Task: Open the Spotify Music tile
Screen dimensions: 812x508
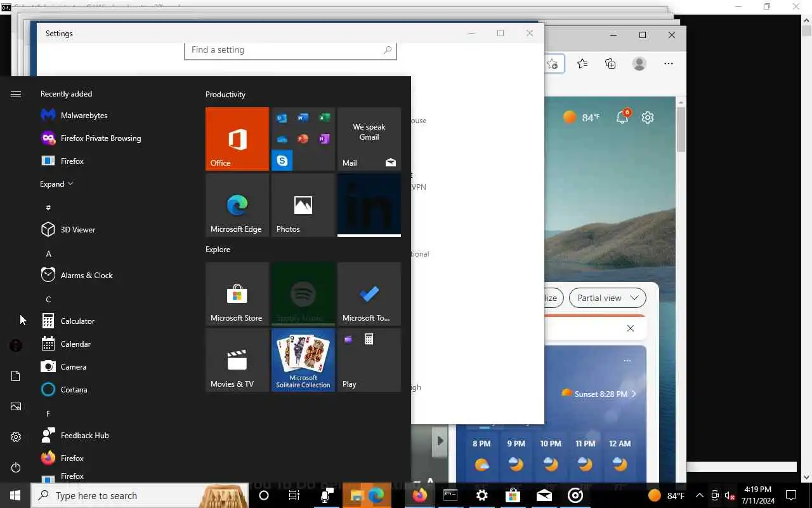Action: [x=303, y=294]
